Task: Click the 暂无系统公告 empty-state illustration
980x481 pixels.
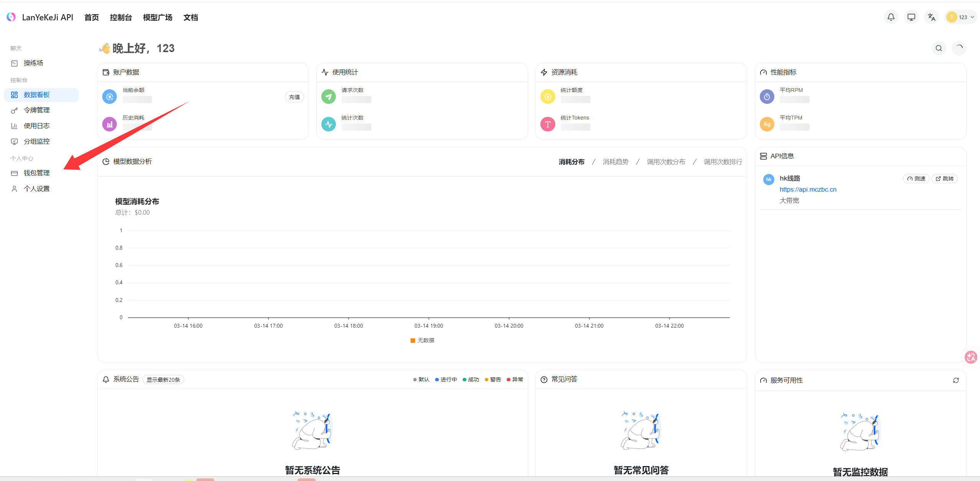Action: (312, 431)
